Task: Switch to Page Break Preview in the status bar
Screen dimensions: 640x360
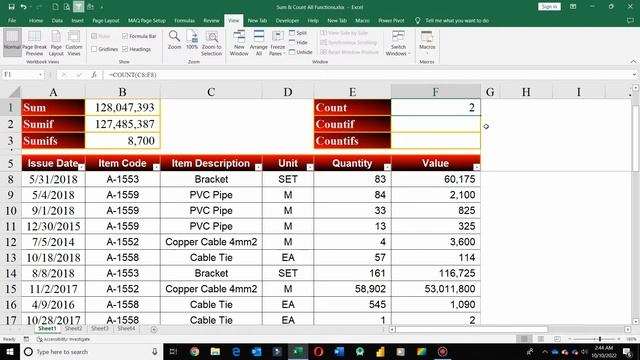Action: [557, 339]
